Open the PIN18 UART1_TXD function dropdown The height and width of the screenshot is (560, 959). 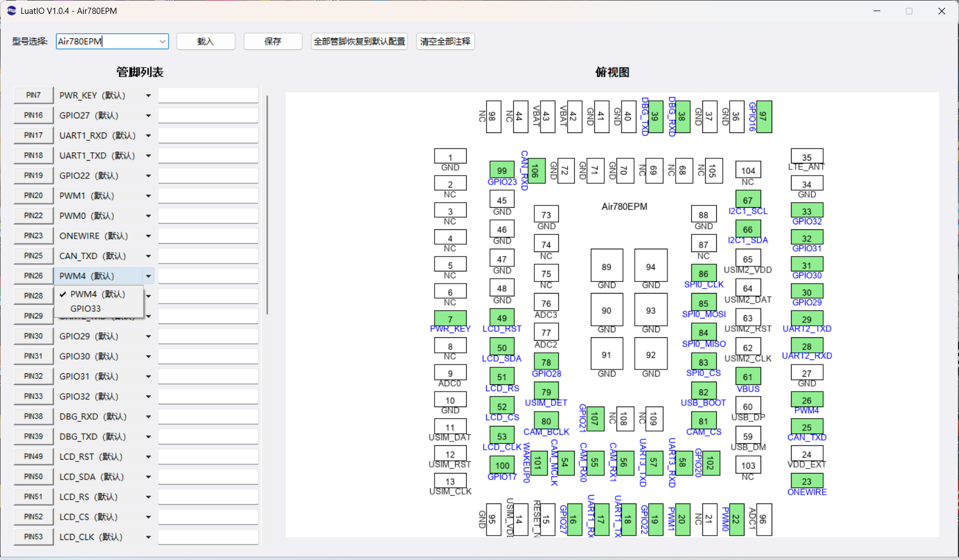tap(148, 156)
